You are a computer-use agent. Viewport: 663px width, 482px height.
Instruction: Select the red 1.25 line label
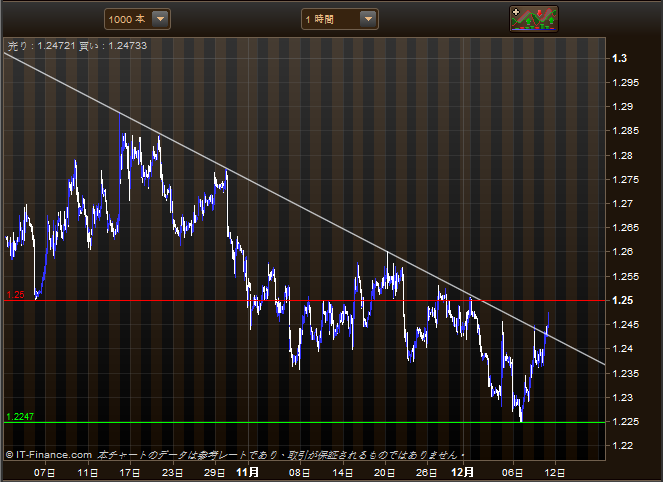coord(16,295)
